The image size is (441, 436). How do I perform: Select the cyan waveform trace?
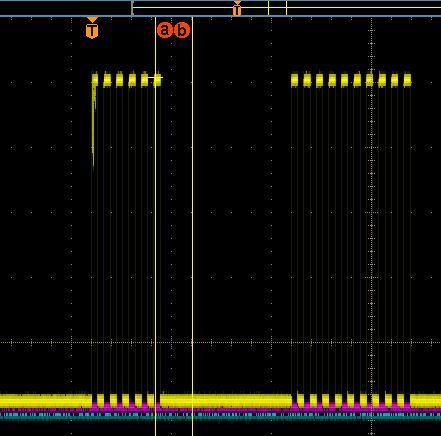click(220, 416)
